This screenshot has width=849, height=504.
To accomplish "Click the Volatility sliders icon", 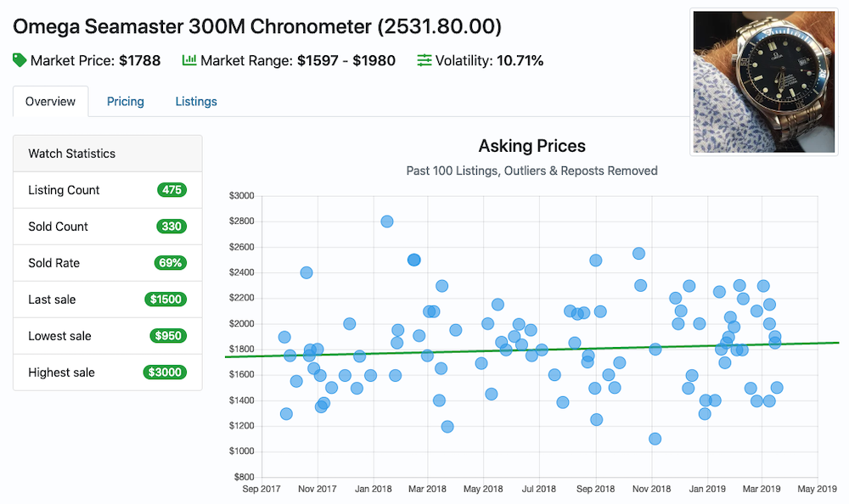I will 424,60.
